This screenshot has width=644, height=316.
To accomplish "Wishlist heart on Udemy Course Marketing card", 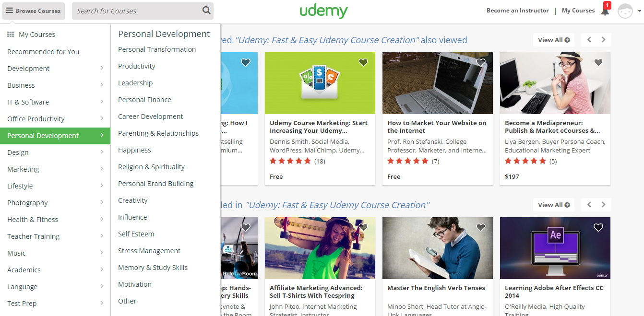I will (363, 62).
